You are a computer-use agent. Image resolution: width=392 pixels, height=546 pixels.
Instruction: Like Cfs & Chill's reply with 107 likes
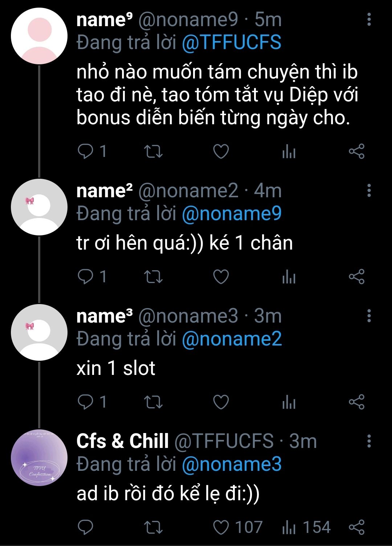221,527
